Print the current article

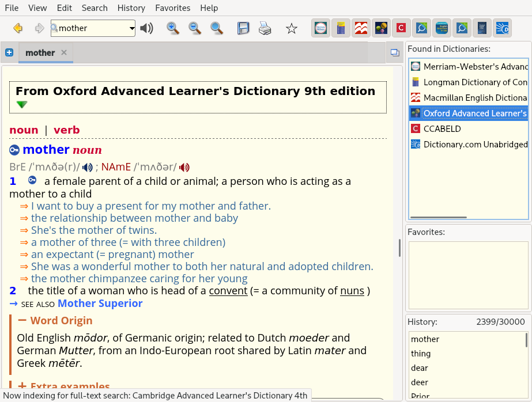265,28
